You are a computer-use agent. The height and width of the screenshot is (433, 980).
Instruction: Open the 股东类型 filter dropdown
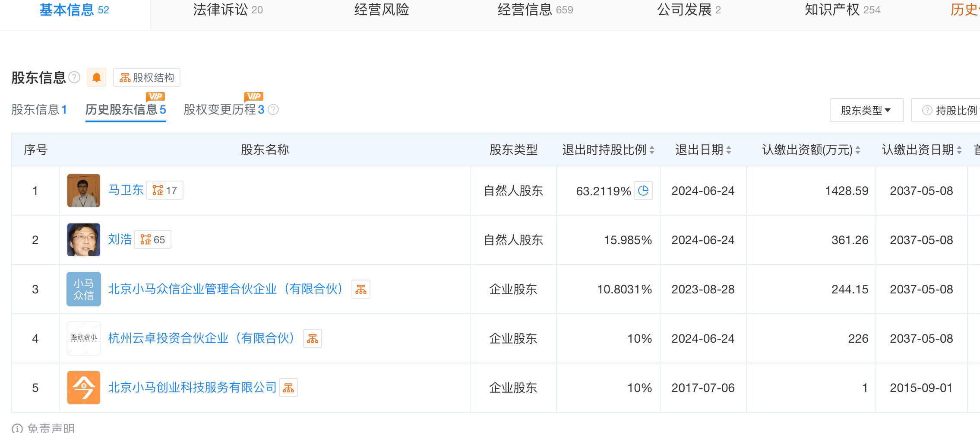coord(866,111)
